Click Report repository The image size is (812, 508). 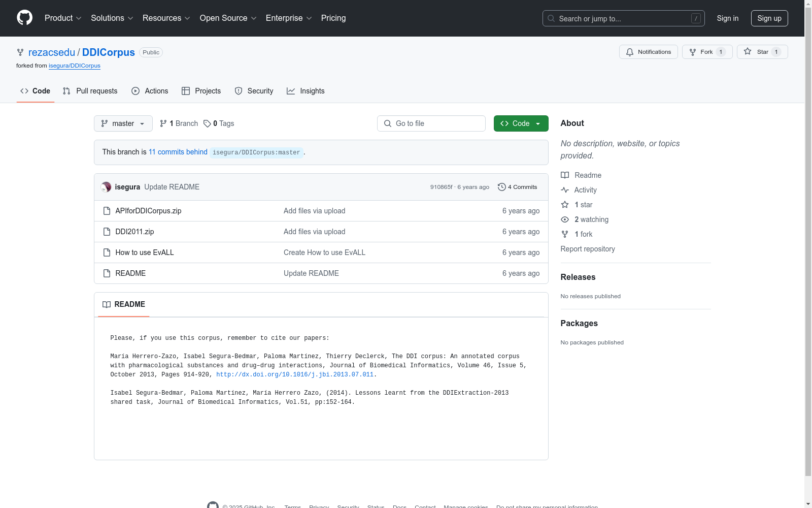coord(588,249)
